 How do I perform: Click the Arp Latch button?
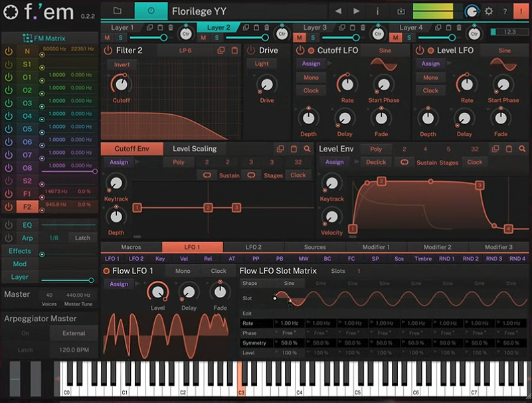click(83, 238)
